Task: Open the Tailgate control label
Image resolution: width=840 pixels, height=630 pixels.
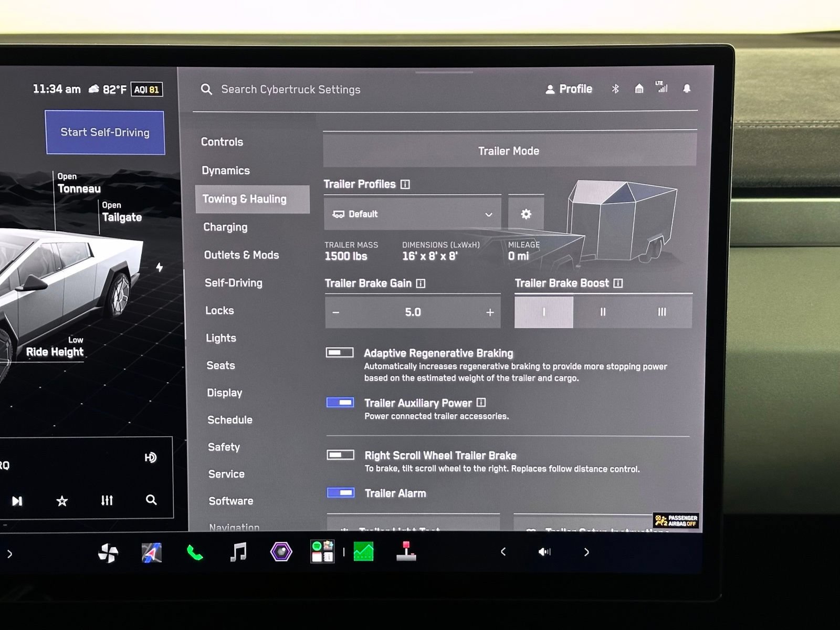Action: pos(122,212)
